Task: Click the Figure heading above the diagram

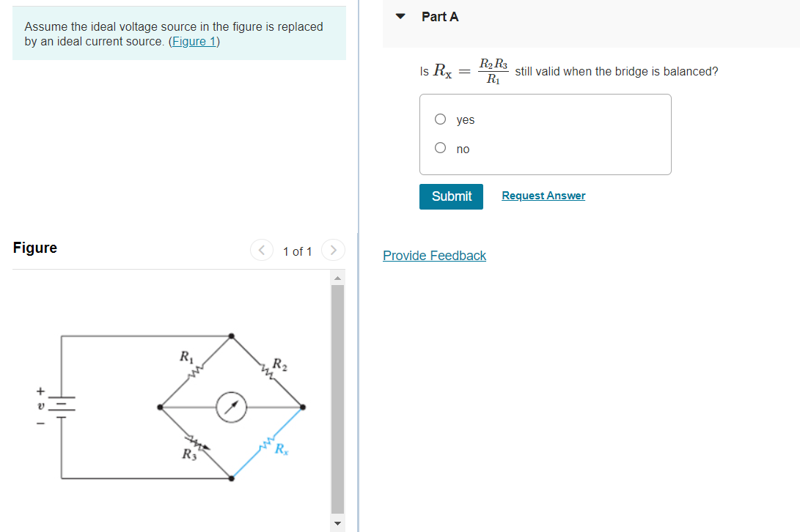Action: (x=34, y=248)
